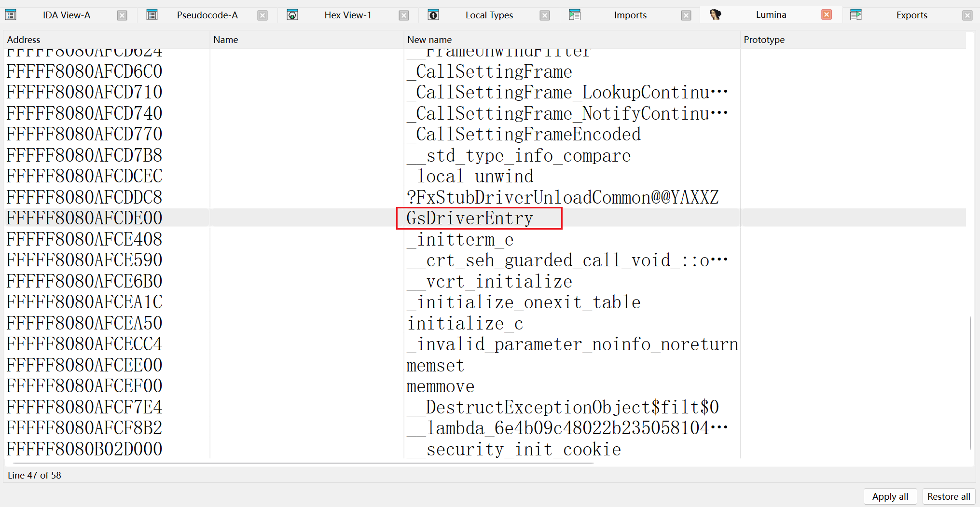980x507 pixels.
Task: Click the Local Types tab icon
Action: 433,15
